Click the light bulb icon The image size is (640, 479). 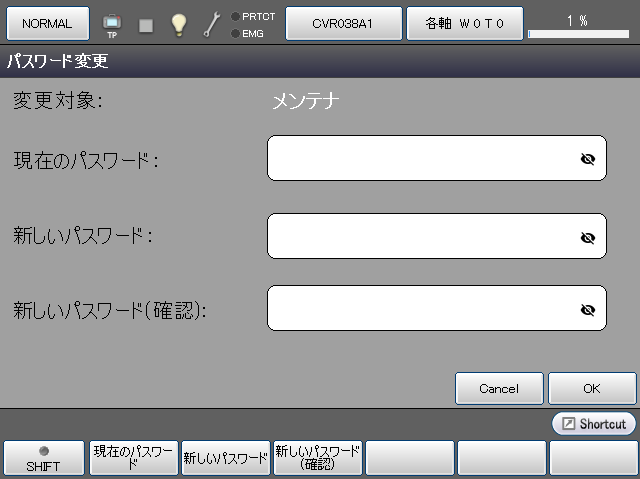178,24
